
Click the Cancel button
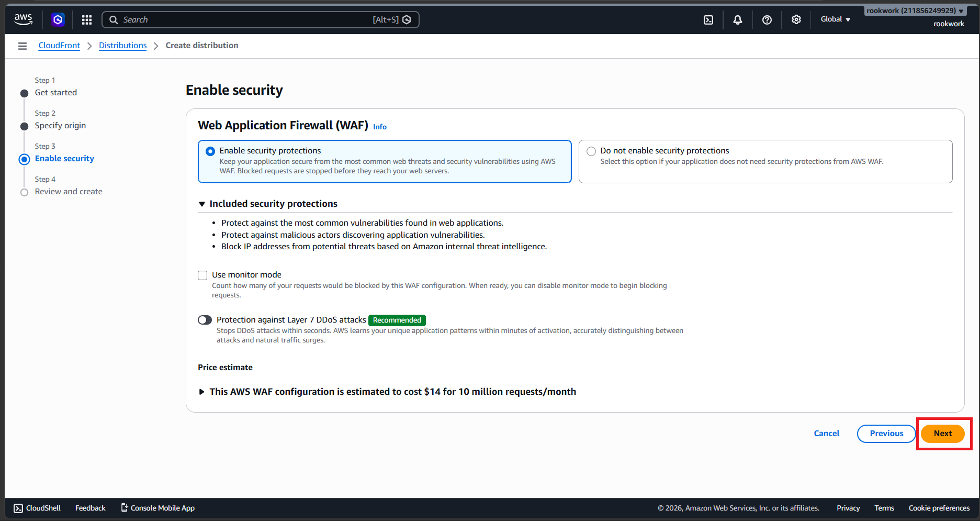[827, 434]
